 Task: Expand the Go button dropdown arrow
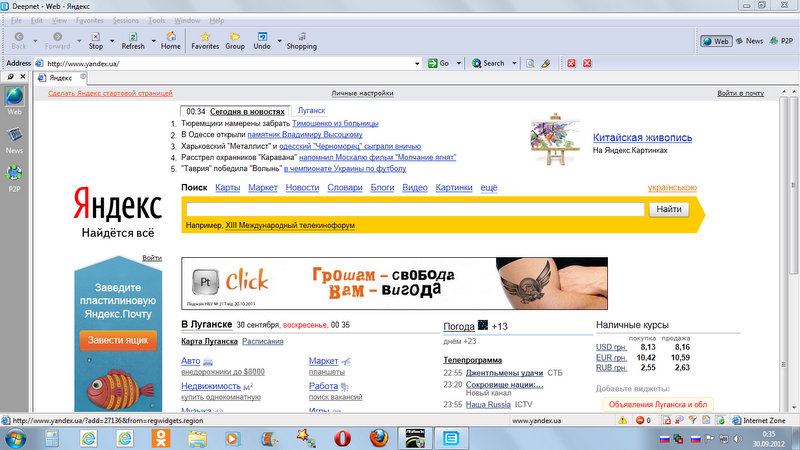pos(458,63)
